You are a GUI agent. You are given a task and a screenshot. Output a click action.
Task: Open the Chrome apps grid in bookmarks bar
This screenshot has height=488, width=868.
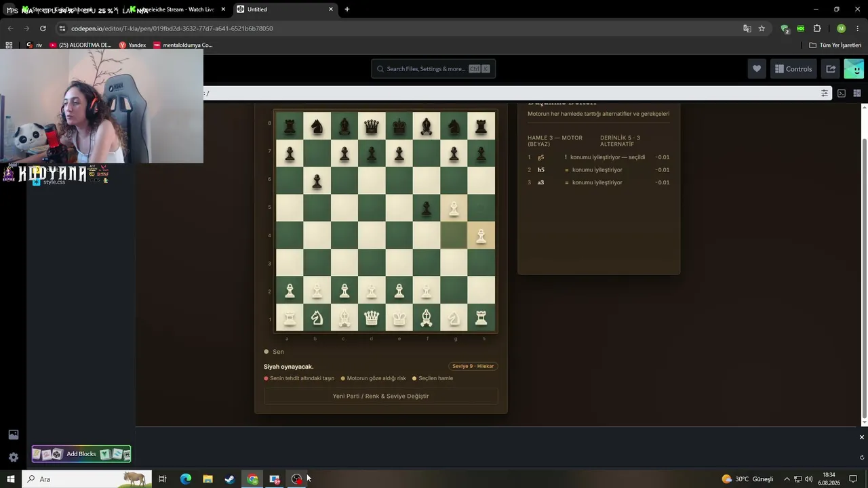(9, 45)
